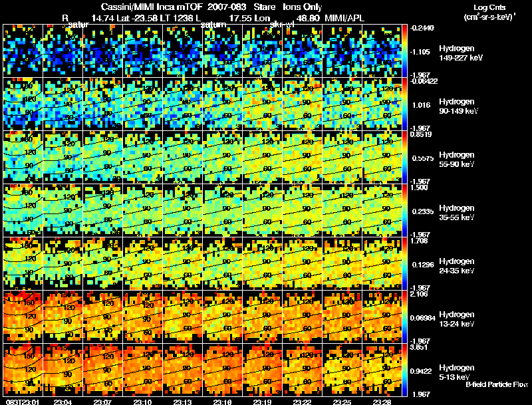The height and width of the screenshot is (405, 532).
Task: Select the 'Hydrogen 149-227 keV' row label
Action: click(x=461, y=53)
